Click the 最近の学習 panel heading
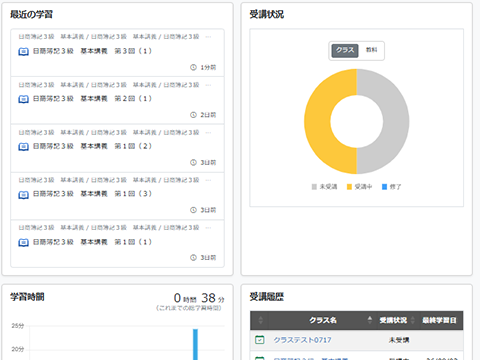 point(31,14)
